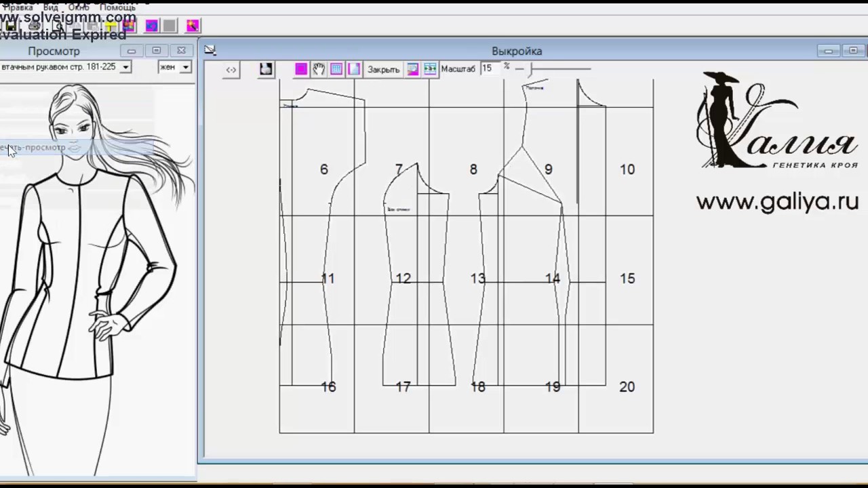Click the yellow T icon in main toolbar

coord(111,26)
